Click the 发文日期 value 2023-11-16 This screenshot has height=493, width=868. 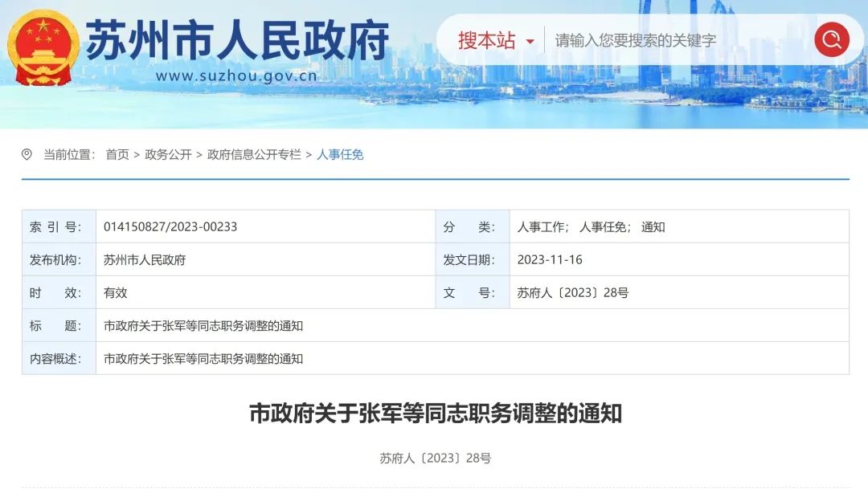coord(550,260)
